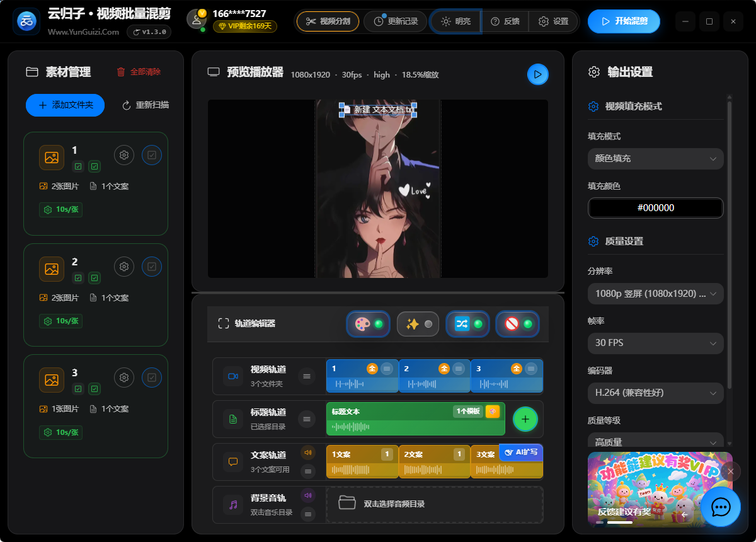This screenshot has height=542, width=756.
Task: Toggle first small green checkbox in folder 2
Action: 78,278
